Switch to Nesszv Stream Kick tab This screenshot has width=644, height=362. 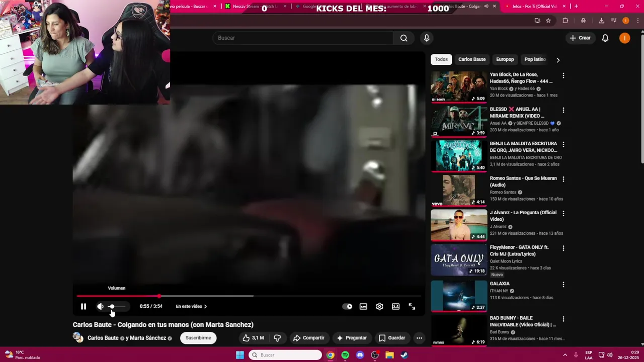coord(257,6)
